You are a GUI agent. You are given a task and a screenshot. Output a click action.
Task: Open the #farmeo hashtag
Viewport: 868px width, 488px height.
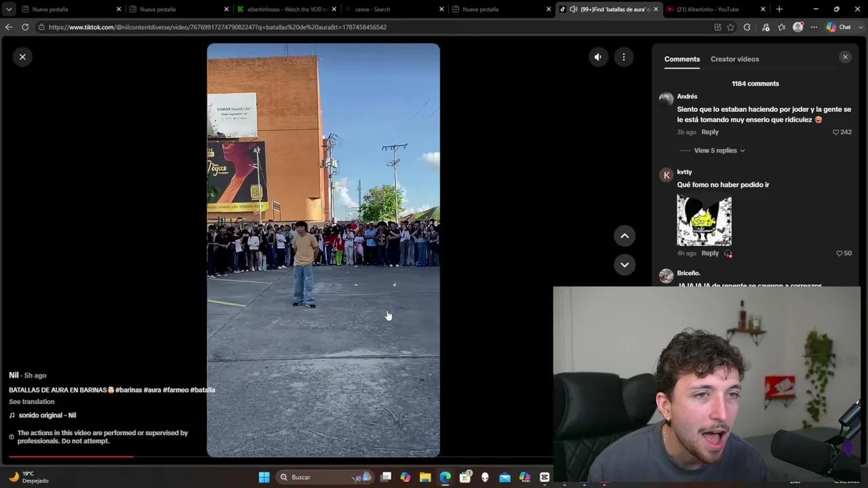[176, 390]
